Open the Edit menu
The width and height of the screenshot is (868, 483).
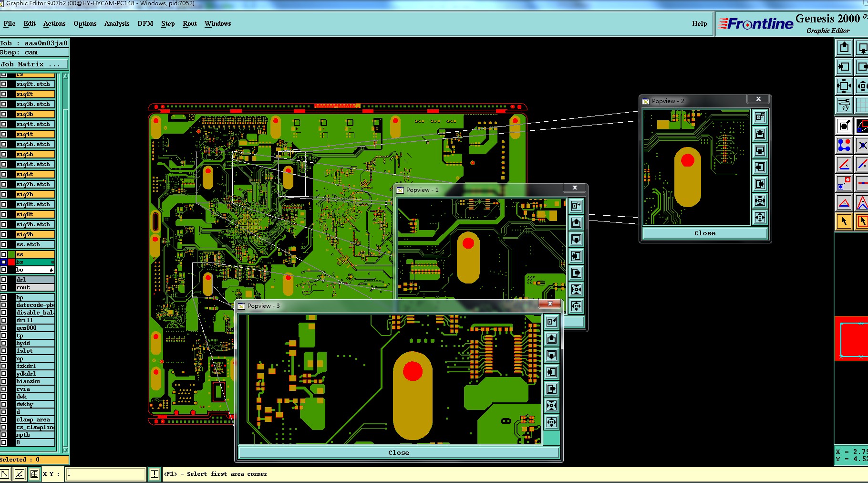point(30,23)
